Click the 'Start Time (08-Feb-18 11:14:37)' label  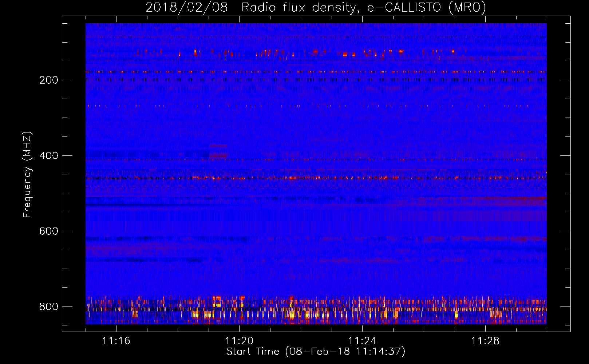point(316,352)
